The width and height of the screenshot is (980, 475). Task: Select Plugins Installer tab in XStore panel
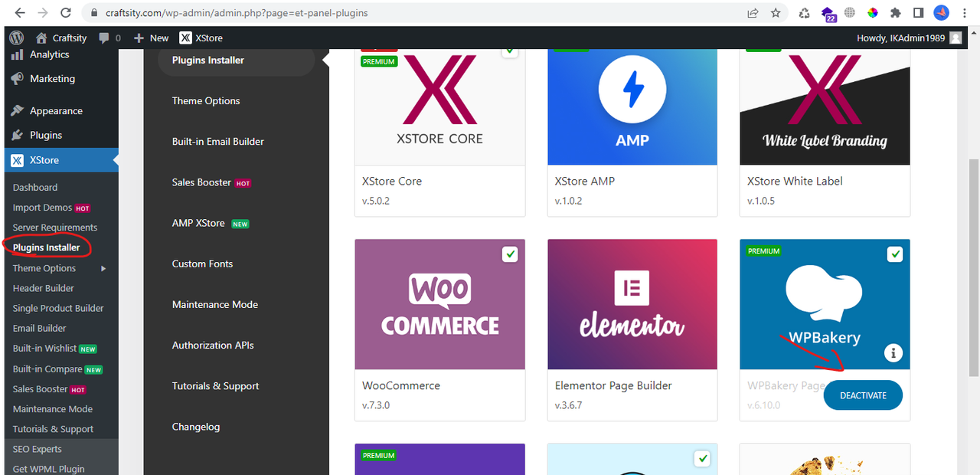point(236,61)
